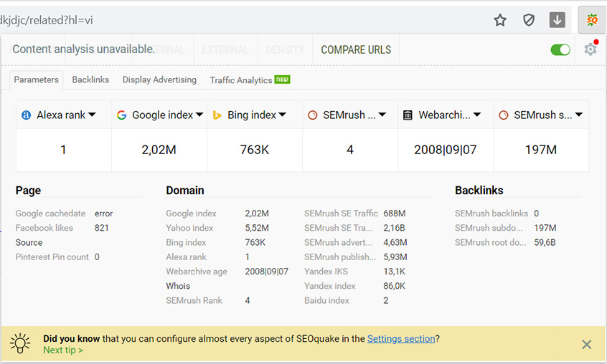607x364 pixels.
Task: Toggle the SEOquake green on/off switch
Action: (560, 49)
